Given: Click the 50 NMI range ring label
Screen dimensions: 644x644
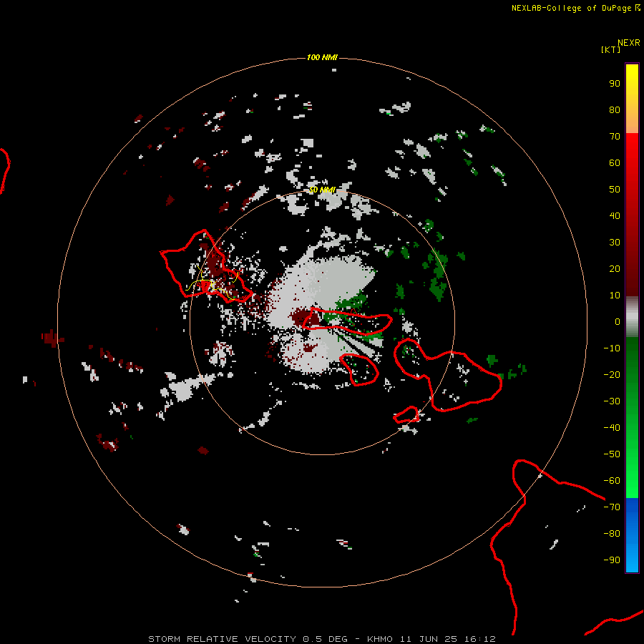Looking at the screenshot, I should point(322,190).
